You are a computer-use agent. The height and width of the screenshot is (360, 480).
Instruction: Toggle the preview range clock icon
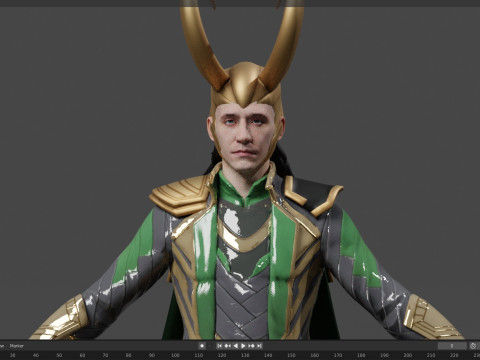(473, 346)
